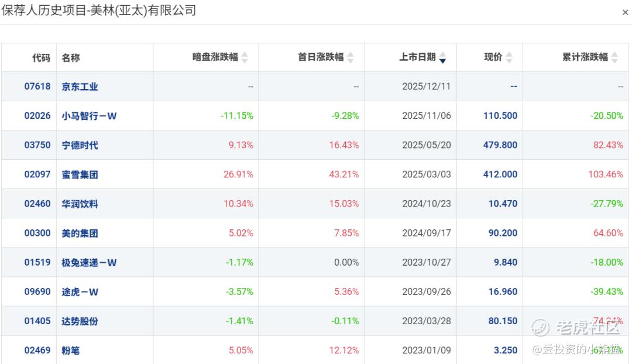Image resolution: width=632 pixels, height=364 pixels.
Task: Sort by 上市日期 column arrows
Action: [x=442, y=58]
